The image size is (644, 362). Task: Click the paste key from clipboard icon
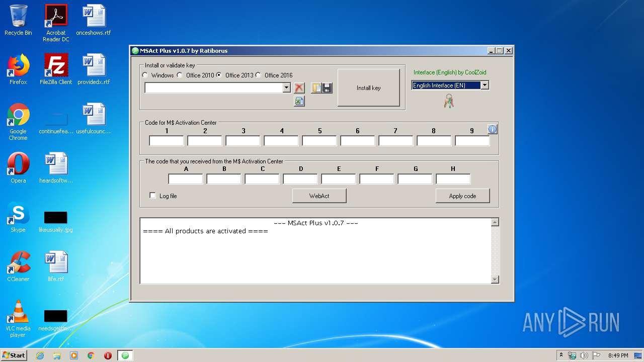tap(316, 88)
